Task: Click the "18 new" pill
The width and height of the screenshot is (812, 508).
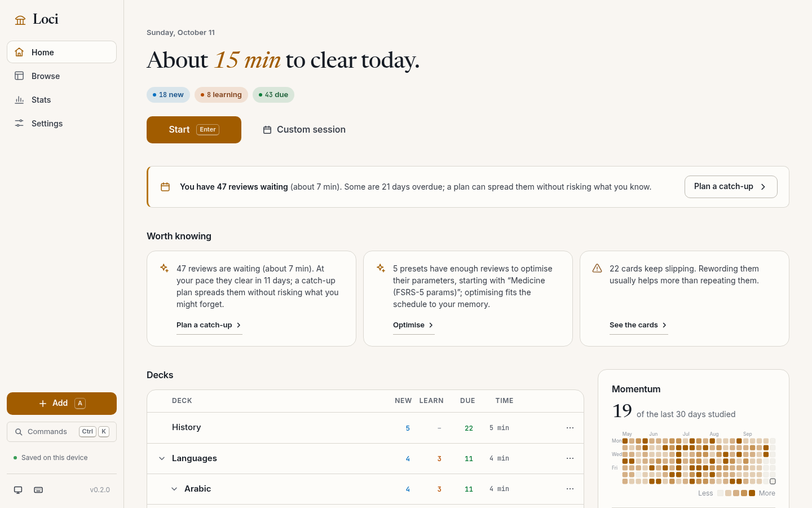Action: click(x=168, y=95)
